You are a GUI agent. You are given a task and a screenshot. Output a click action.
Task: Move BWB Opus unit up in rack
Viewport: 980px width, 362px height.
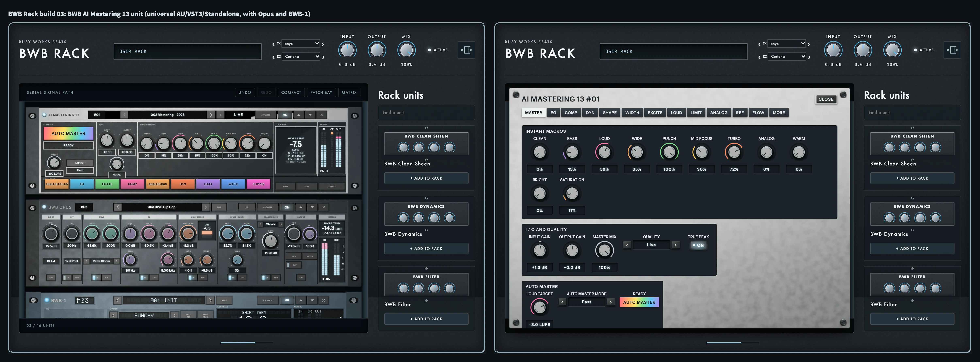coord(300,207)
